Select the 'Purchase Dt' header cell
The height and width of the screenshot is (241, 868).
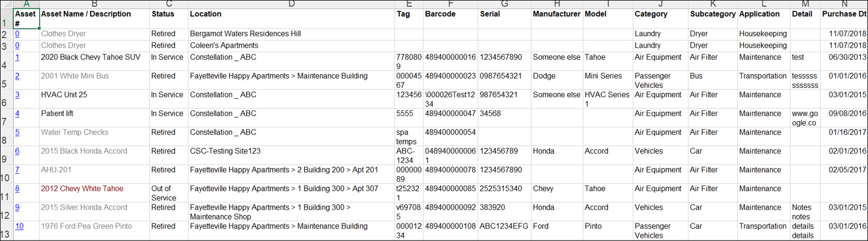click(844, 14)
